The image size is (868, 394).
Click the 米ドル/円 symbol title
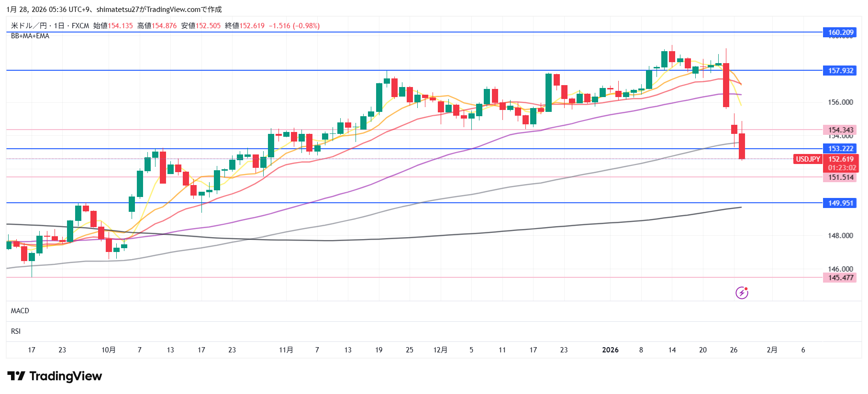point(29,26)
